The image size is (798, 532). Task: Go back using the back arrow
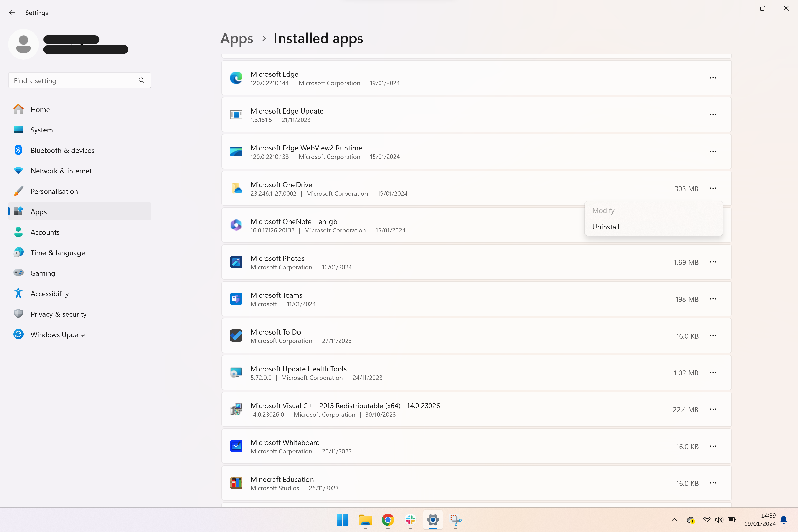tap(12, 13)
